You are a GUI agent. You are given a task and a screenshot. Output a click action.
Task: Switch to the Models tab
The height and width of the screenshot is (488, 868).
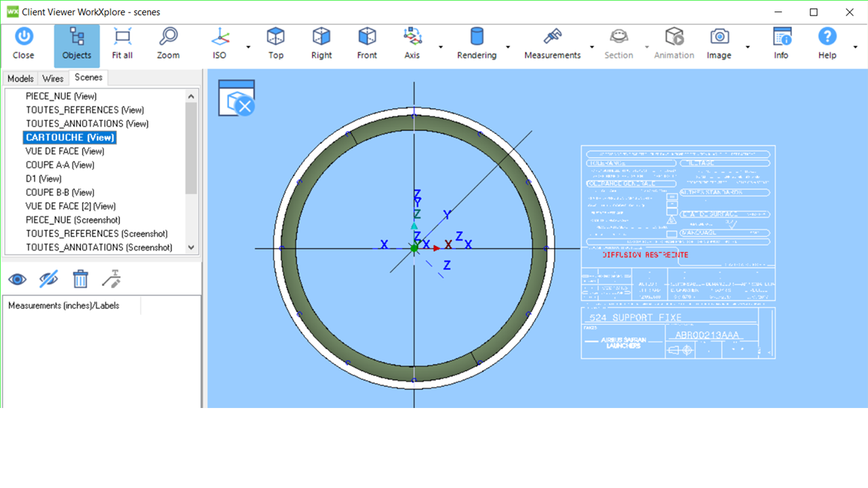click(20, 79)
